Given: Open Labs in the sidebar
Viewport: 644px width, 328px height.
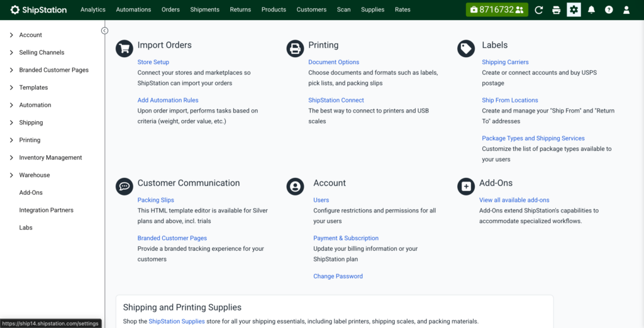Looking at the screenshot, I should click(25, 227).
